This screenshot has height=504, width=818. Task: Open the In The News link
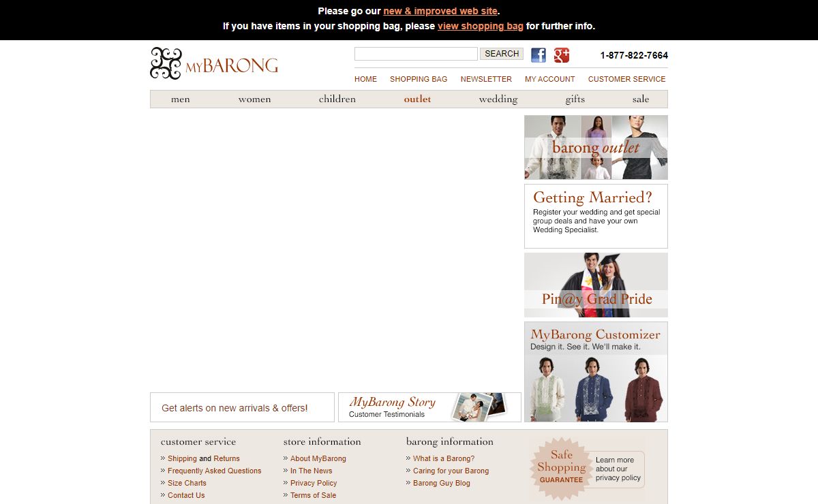(312, 471)
